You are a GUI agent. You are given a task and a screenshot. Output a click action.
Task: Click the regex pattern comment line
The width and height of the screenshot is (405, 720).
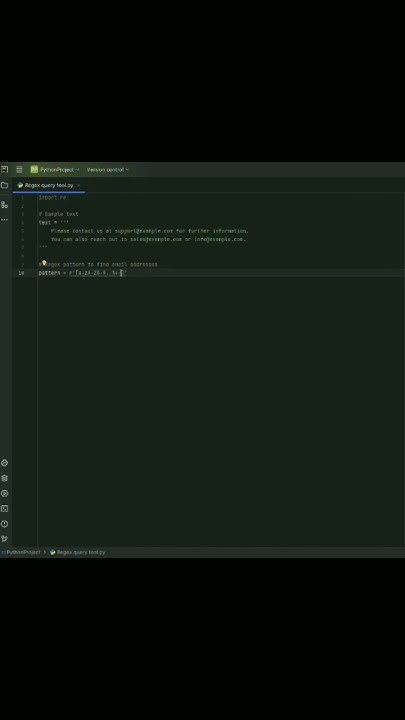pos(98,264)
